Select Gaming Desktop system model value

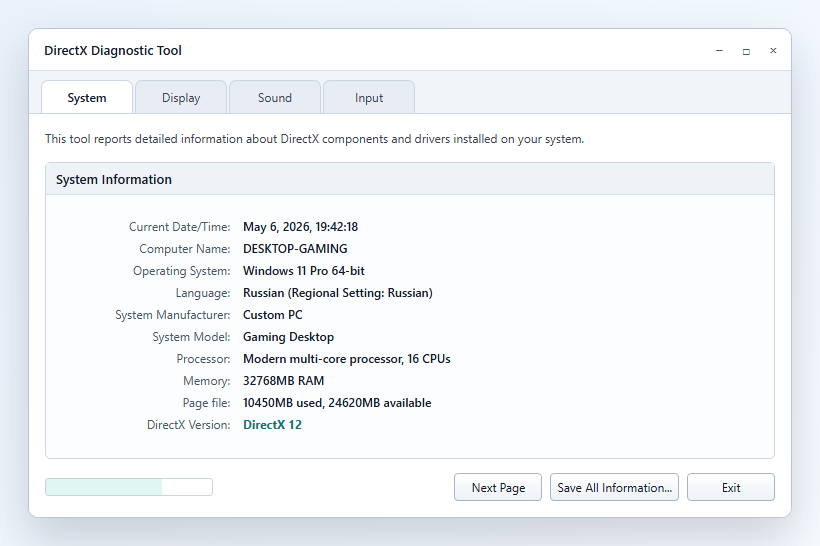pyautogui.click(x=288, y=337)
